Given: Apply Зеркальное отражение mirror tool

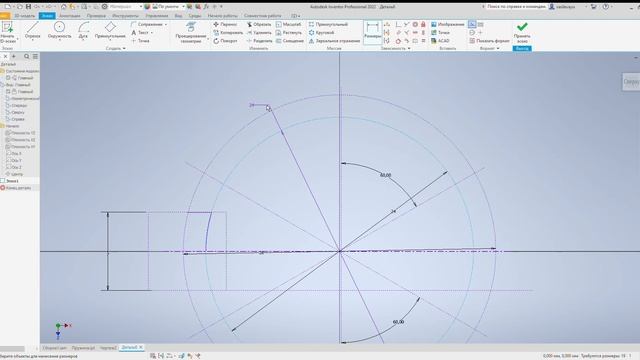Looking at the screenshot, I should coord(334,41).
